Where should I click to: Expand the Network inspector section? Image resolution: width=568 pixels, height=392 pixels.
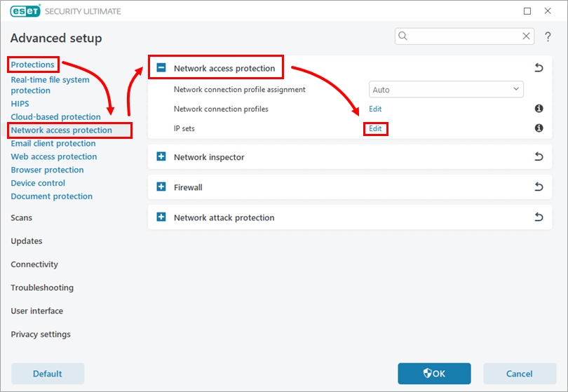point(161,157)
